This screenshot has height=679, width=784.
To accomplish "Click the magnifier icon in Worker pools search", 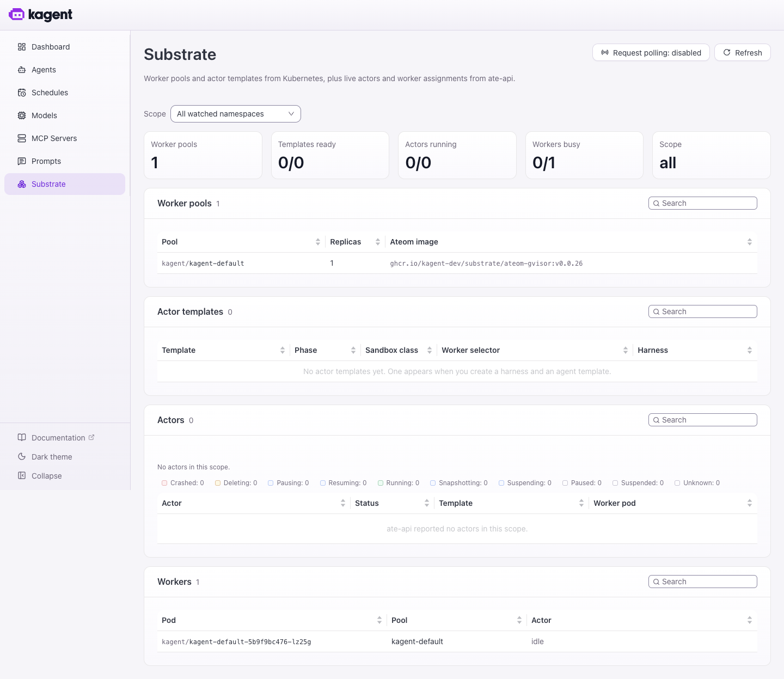I will pyautogui.click(x=657, y=203).
